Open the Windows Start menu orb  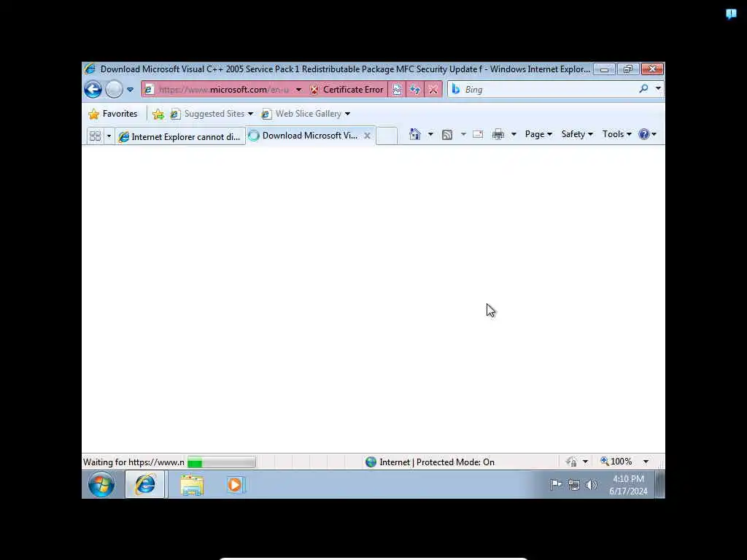(101, 485)
